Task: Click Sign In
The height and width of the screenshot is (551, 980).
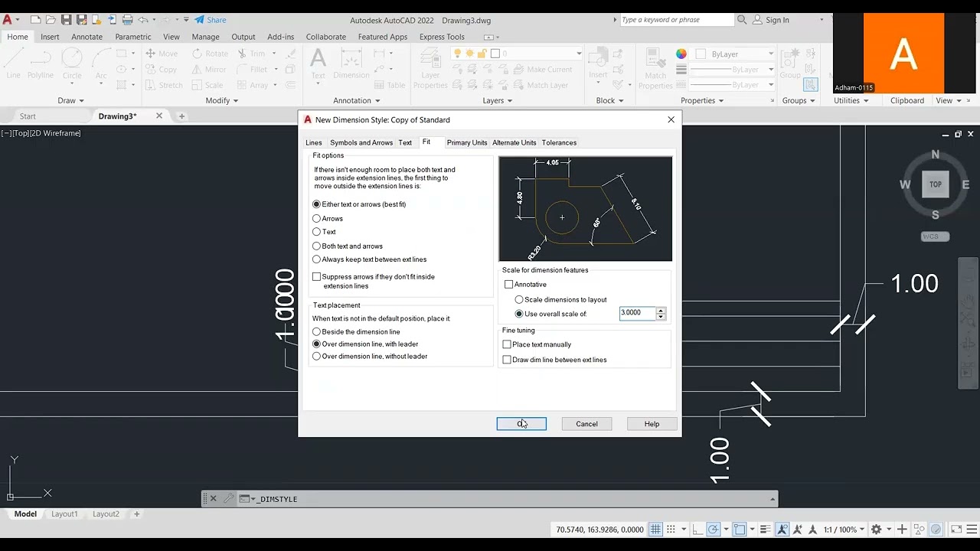Action: point(771,20)
